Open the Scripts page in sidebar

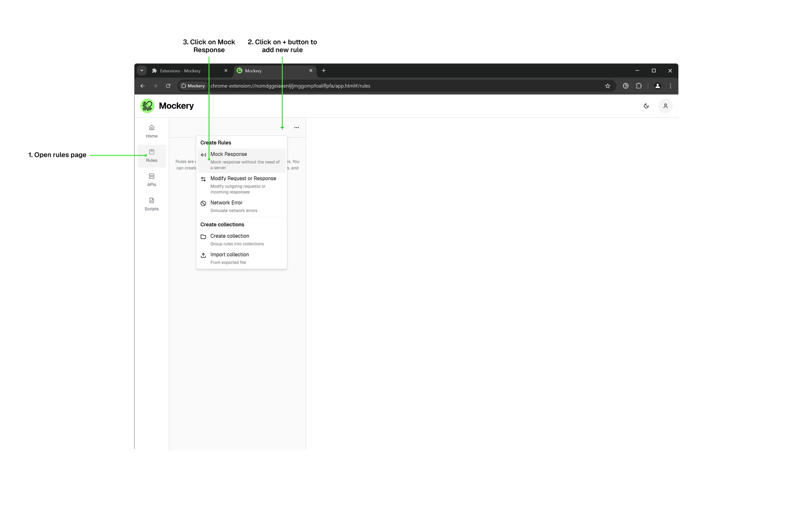pyautogui.click(x=151, y=204)
